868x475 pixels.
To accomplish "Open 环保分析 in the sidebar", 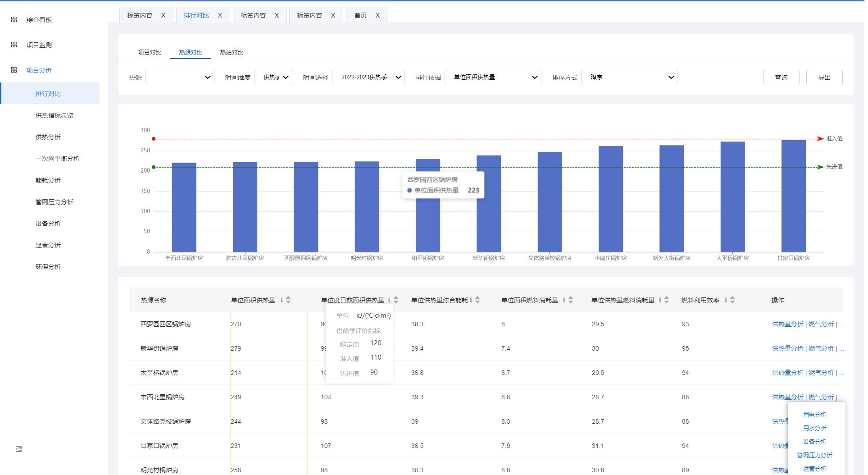I will click(48, 267).
